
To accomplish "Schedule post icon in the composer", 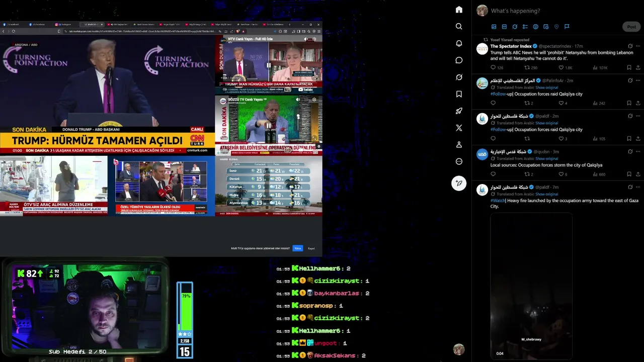I will point(546,27).
